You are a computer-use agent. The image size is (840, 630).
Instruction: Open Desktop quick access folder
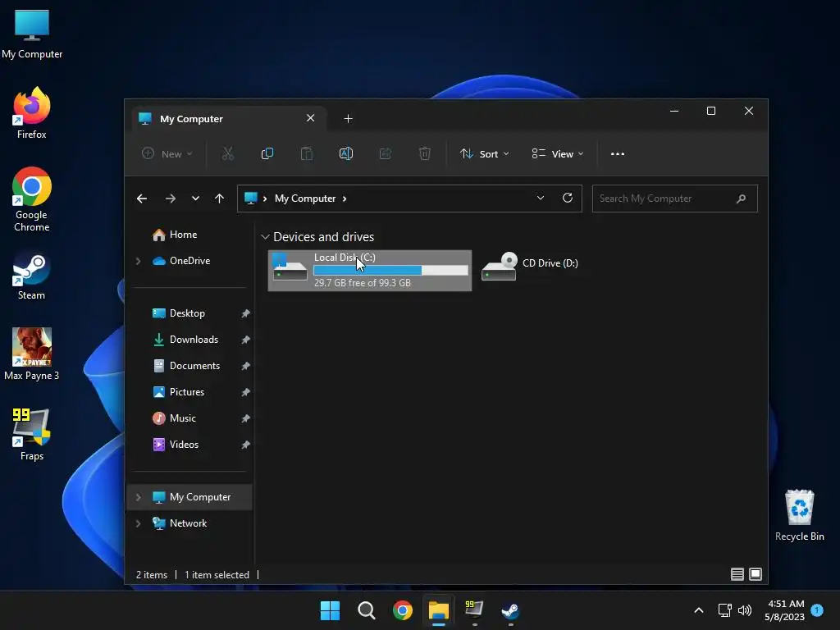(x=187, y=313)
